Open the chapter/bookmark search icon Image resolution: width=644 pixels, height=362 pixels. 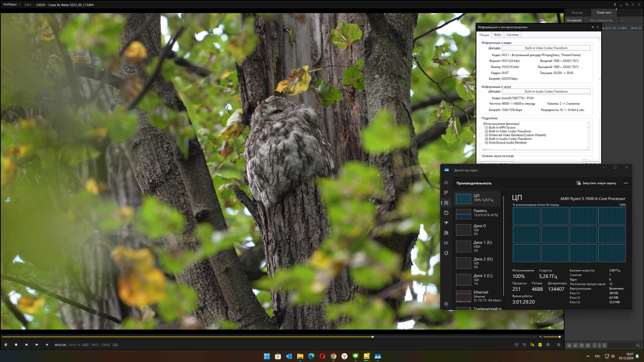[532, 345]
